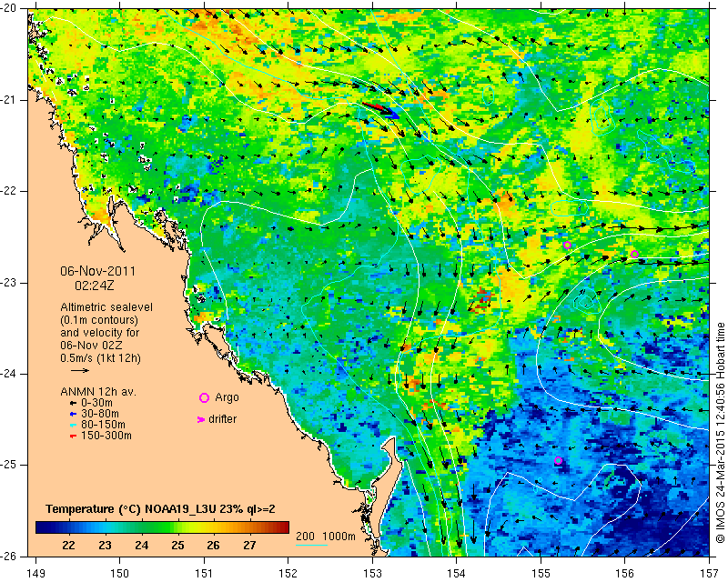
Task: Click the magenta drifter arrow legend symbol
Action: (201, 419)
